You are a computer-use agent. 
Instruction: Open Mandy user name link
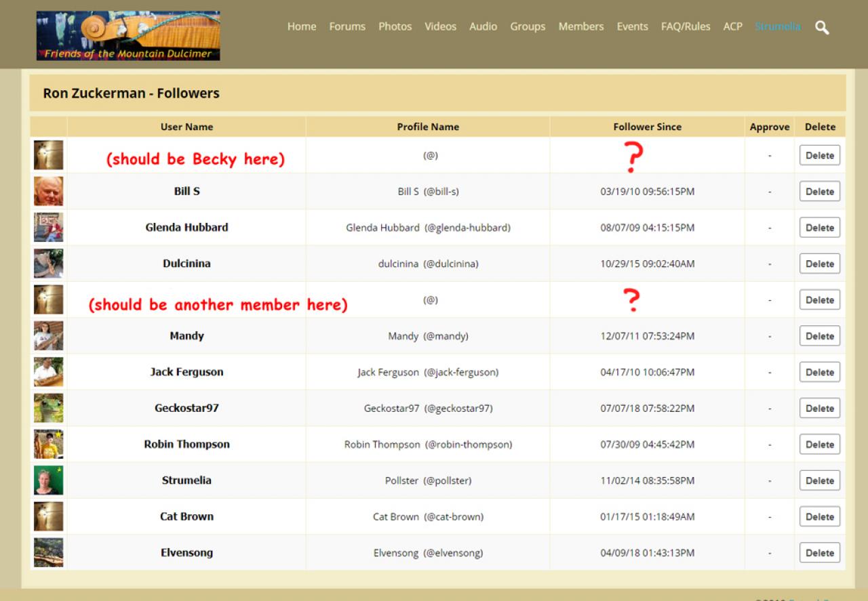tap(186, 336)
